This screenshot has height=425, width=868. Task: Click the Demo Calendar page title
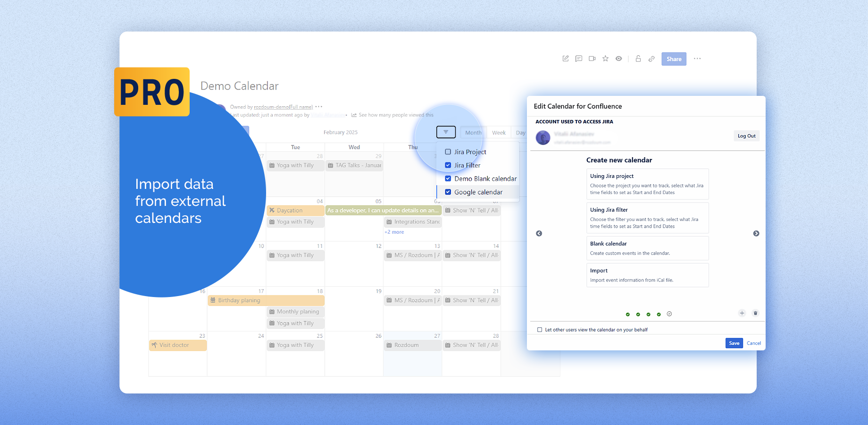(240, 86)
